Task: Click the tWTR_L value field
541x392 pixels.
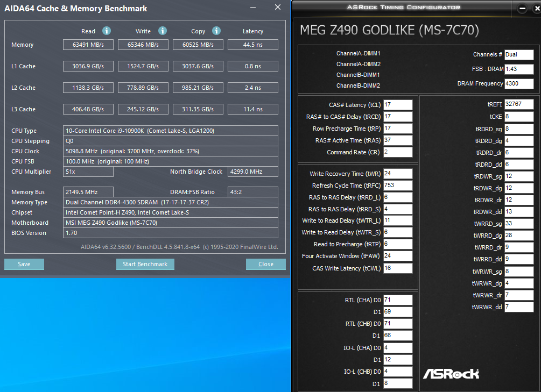Action: 398,220
